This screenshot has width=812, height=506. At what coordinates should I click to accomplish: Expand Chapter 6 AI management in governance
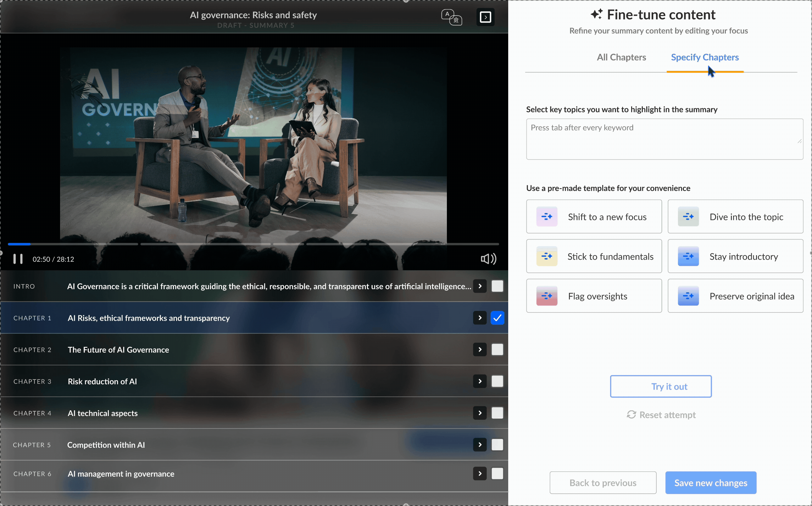tap(480, 474)
